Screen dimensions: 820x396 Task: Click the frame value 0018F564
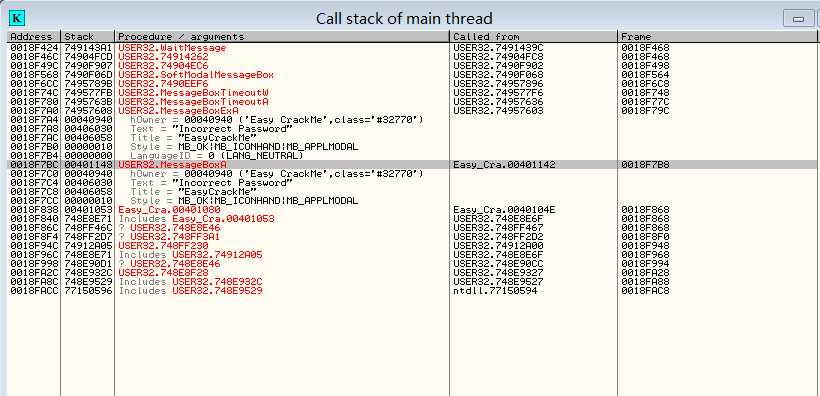click(x=645, y=75)
